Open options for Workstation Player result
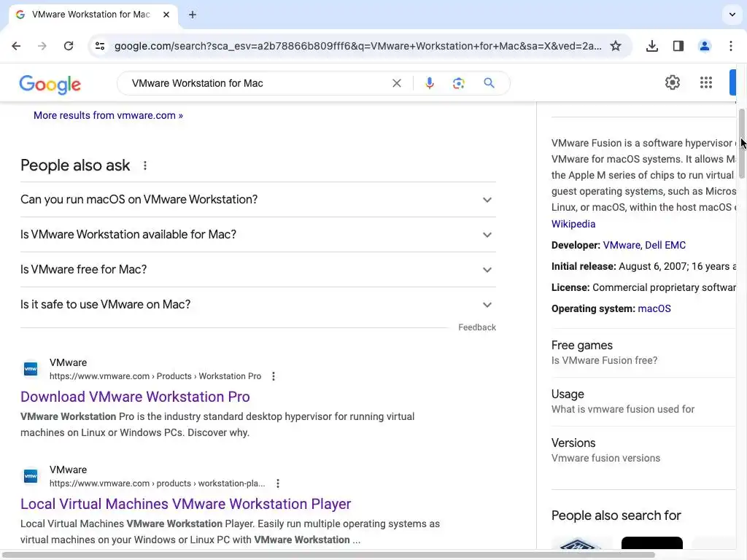 [278, 483]
